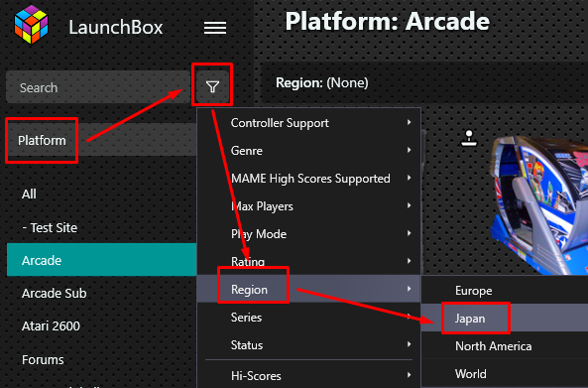Click the joystick icon above the arcade cabinet

coord(469,138)
